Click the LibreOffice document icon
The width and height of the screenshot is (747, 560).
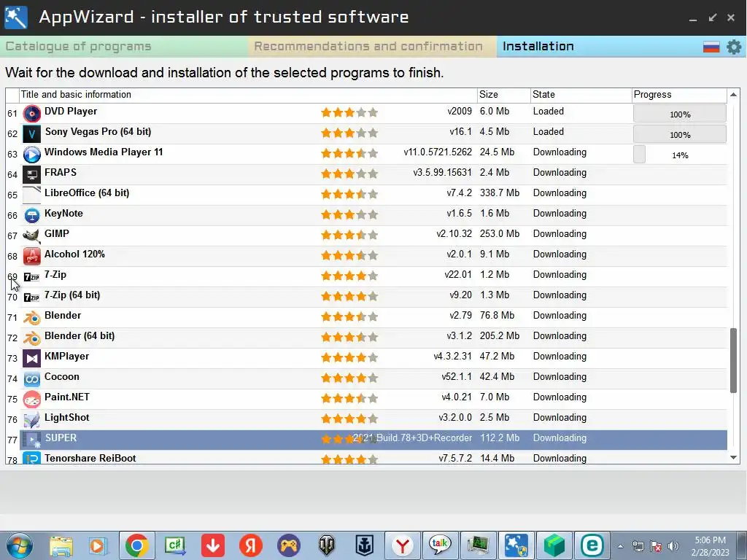tap(32, 195)
